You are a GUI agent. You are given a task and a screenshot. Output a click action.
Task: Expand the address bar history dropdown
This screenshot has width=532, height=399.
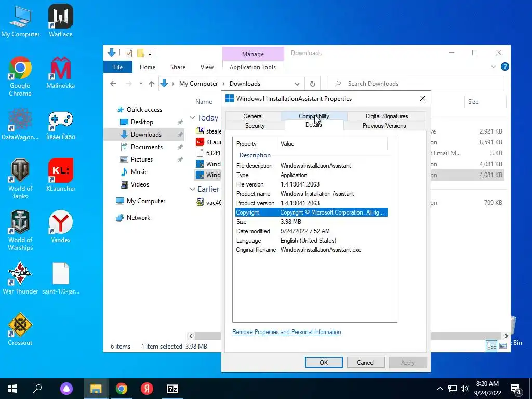297,84
